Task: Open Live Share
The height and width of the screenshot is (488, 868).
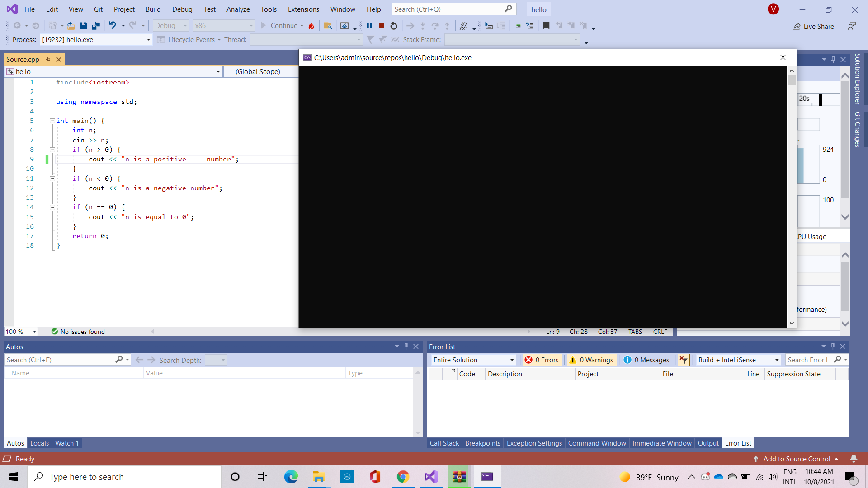Action: [x=813, y=27]
